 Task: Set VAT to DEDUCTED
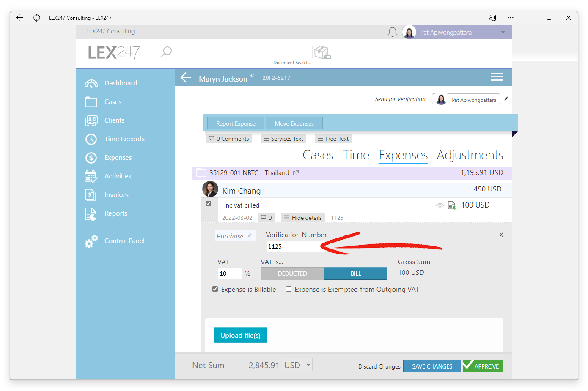292,273
